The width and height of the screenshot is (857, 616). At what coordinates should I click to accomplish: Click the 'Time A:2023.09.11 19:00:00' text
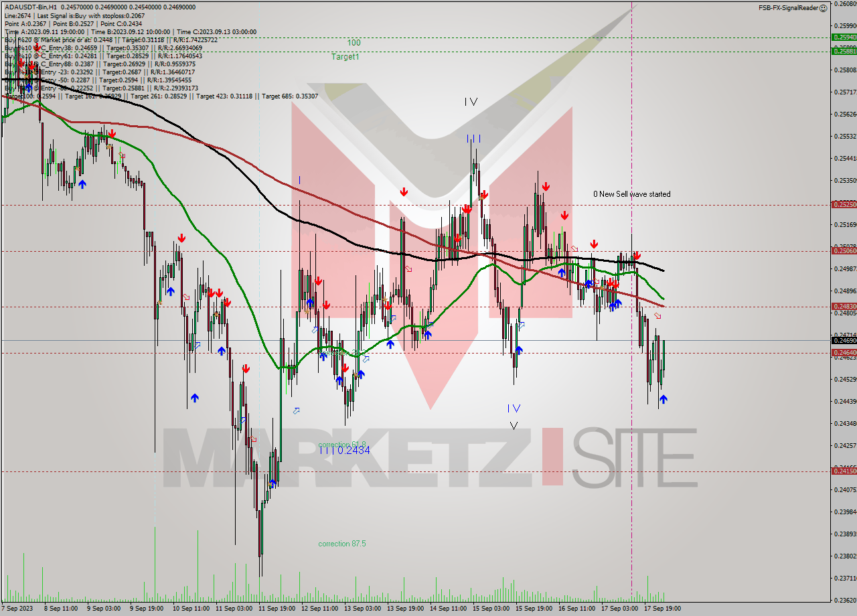click(44, 31)
